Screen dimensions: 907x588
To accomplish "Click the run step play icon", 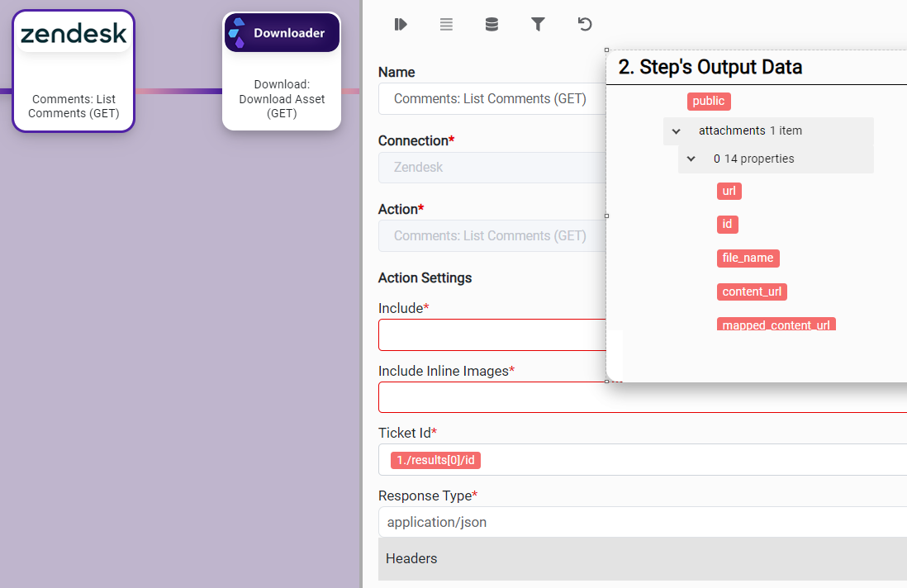I will tap(401, 25).
